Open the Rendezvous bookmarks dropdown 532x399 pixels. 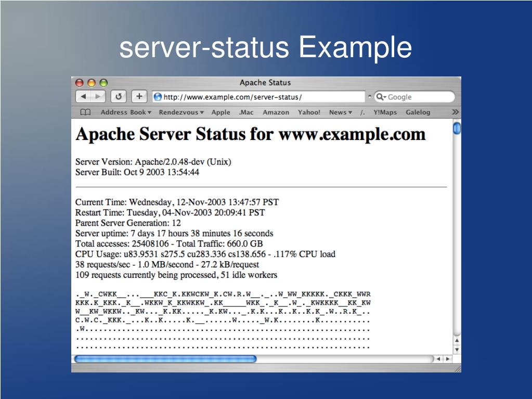point(181,112)
